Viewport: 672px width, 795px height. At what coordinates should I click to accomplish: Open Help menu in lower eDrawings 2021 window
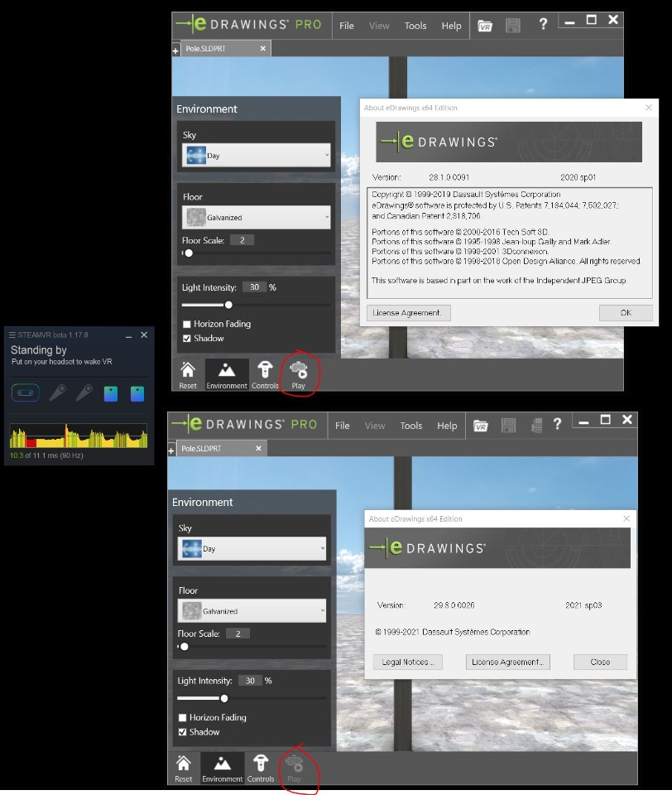(x=447, y=426)
